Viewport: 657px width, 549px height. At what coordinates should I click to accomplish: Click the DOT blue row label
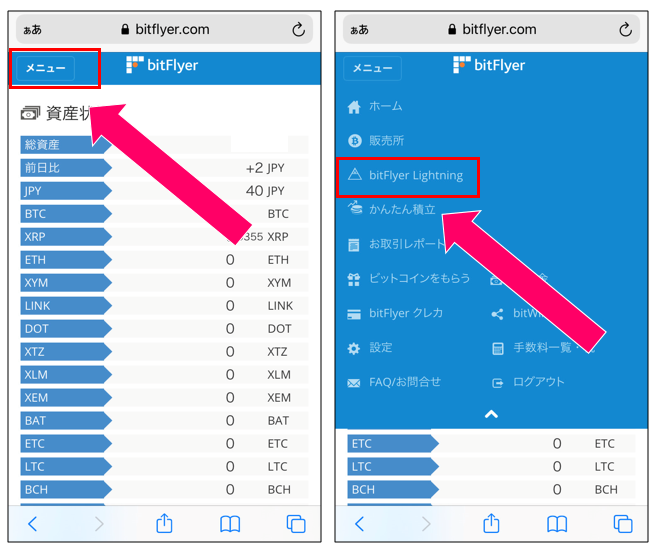[x=66, y=329]
